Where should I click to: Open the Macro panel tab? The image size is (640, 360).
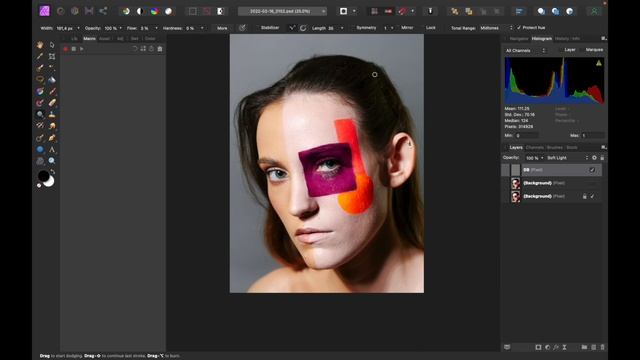[89, 39]
